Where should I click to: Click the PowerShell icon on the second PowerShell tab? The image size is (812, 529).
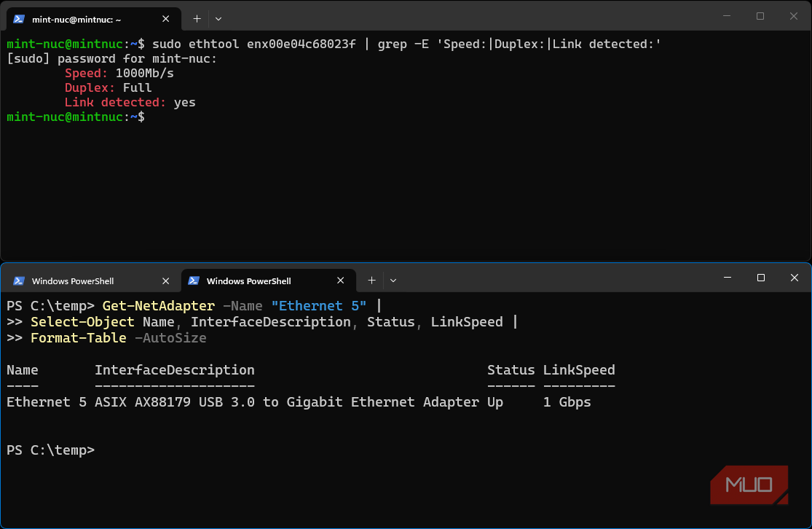click(194, 281)
